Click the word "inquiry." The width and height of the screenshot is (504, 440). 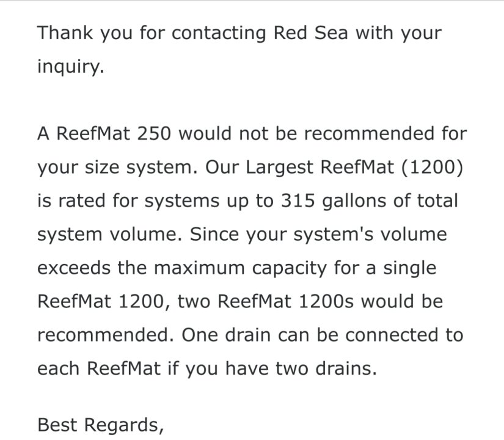pos(71,67)
